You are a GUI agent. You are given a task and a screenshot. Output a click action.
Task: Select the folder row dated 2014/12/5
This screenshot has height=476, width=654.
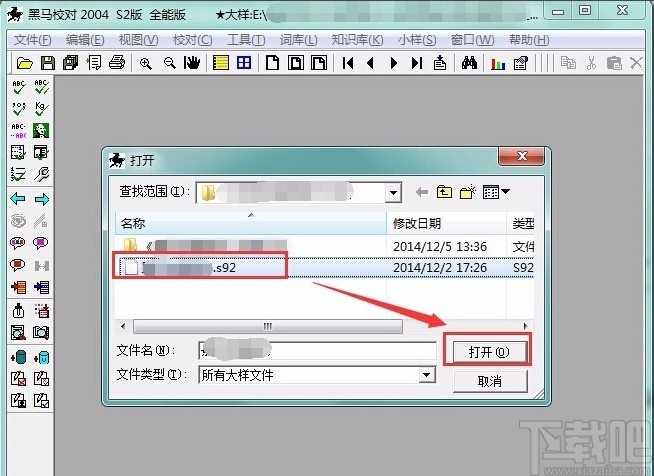pos(325,246)
